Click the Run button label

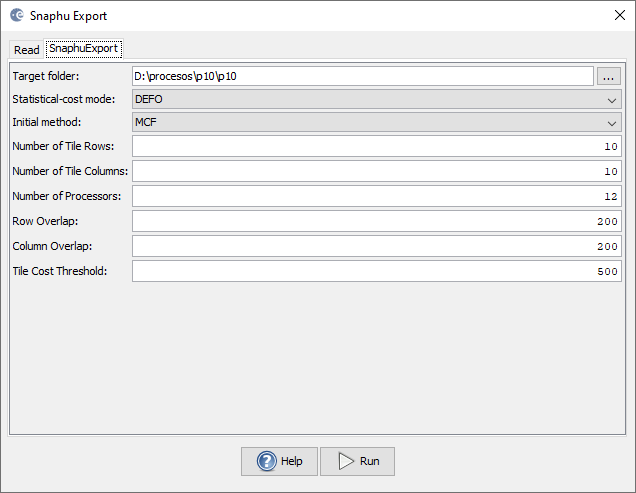point(370,461)
